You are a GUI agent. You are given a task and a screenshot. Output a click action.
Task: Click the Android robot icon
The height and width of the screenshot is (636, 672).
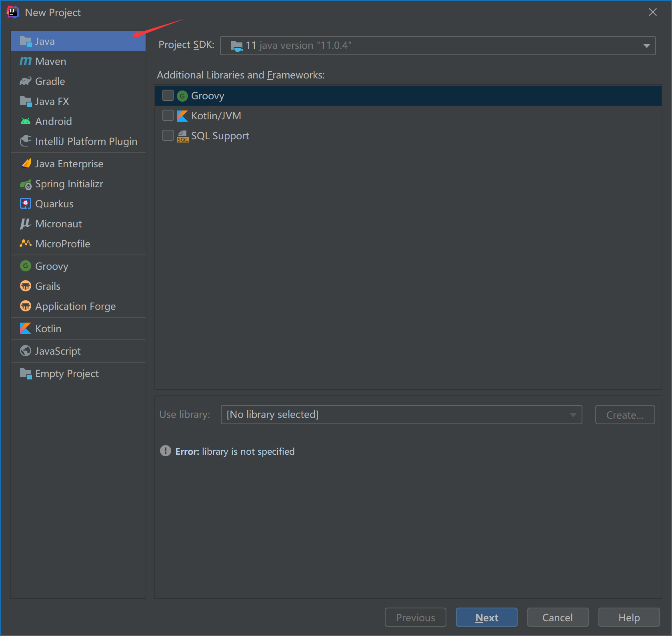point(26,121)
